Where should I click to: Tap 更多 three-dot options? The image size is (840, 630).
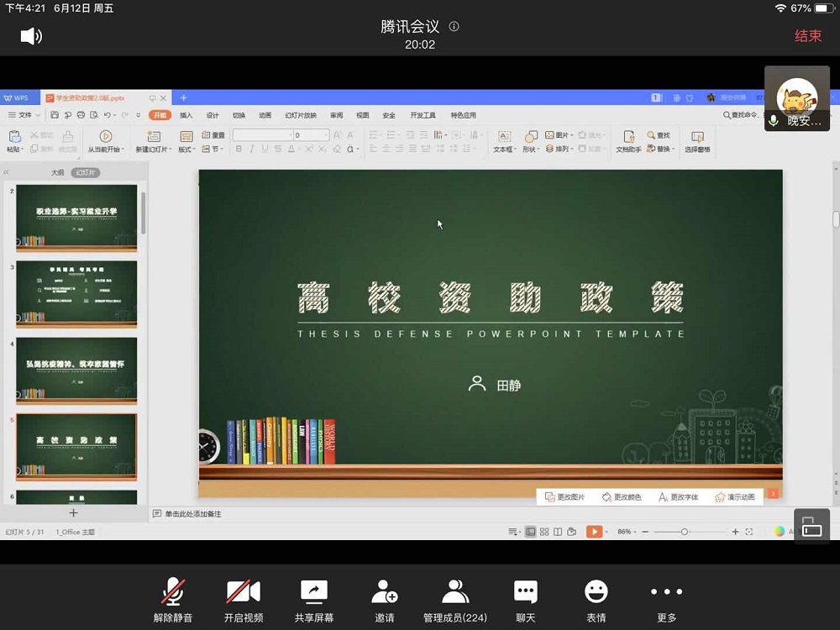pos(667,592)
